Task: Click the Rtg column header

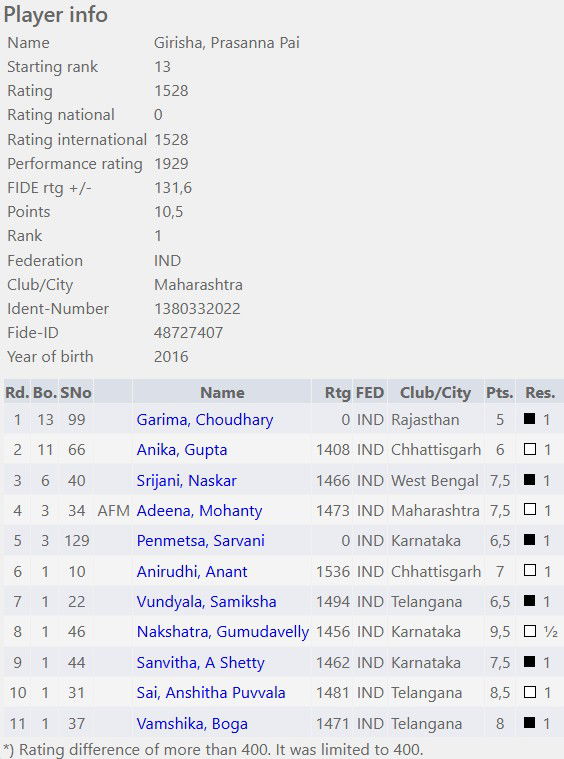Action: [x=337, y=393]
